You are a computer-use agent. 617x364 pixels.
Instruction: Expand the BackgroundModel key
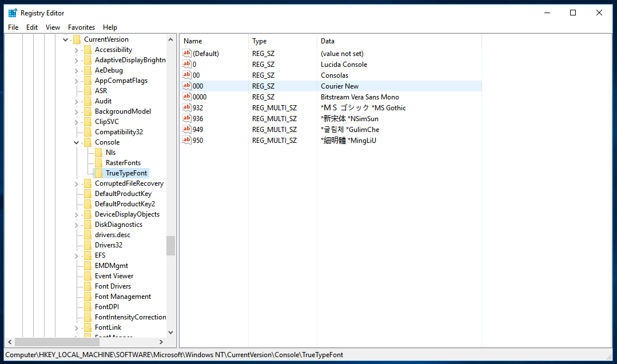pos(76,111)
